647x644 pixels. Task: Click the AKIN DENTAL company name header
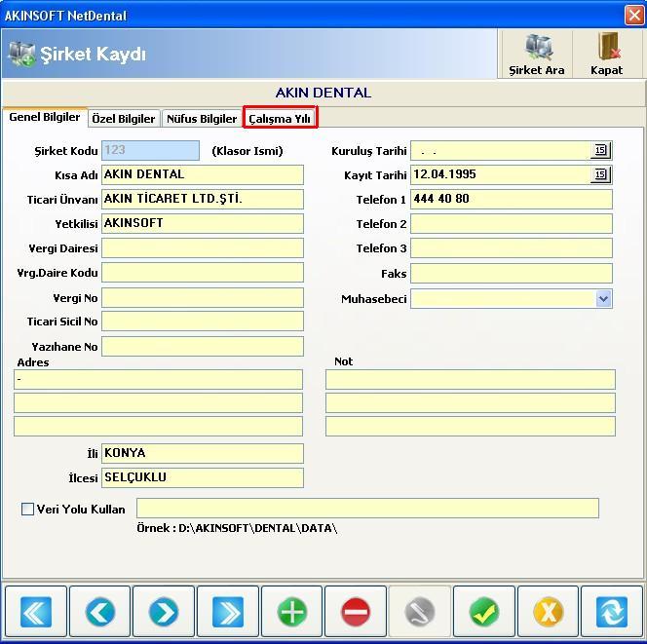pos(323,93)
